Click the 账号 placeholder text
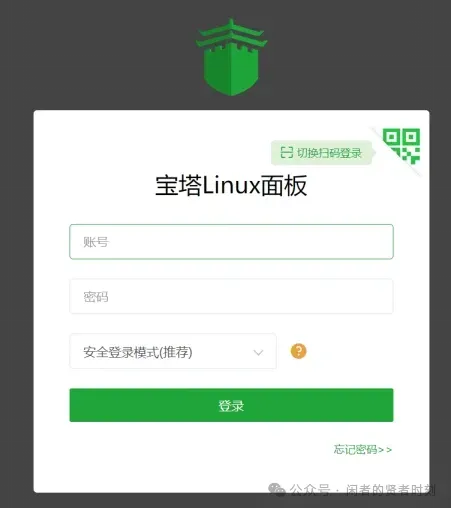This screenshot has height=509, width=451. 96,242
